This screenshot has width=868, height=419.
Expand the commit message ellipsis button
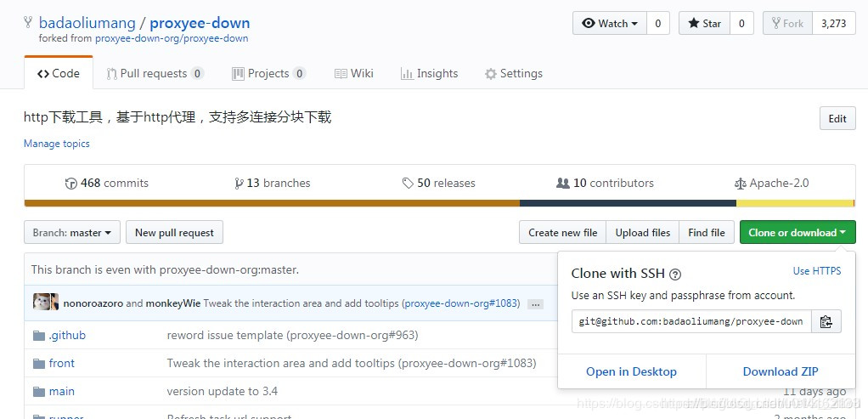535,304
